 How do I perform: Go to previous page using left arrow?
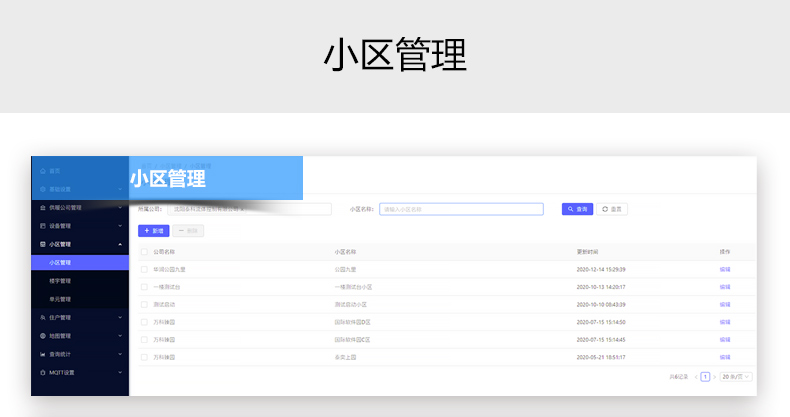696,377
